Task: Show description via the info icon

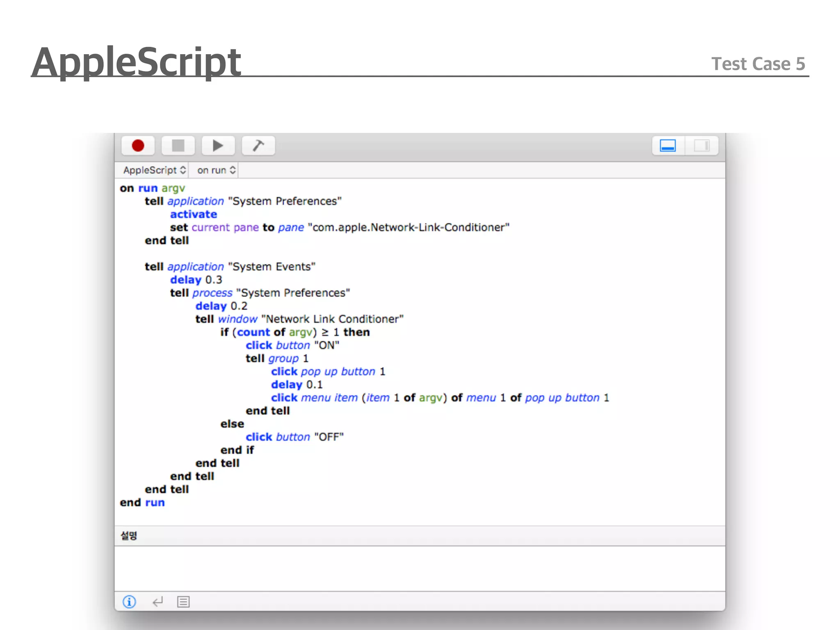Action: coord(129,602)
